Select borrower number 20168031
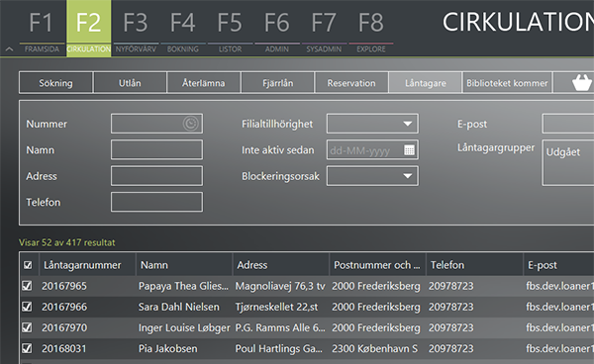The image size is (594, 364). [x=64, y=348]
